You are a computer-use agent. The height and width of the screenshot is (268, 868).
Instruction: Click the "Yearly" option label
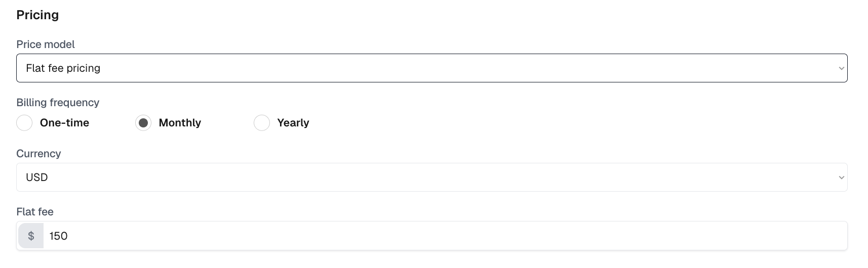(x=293, y=123)
